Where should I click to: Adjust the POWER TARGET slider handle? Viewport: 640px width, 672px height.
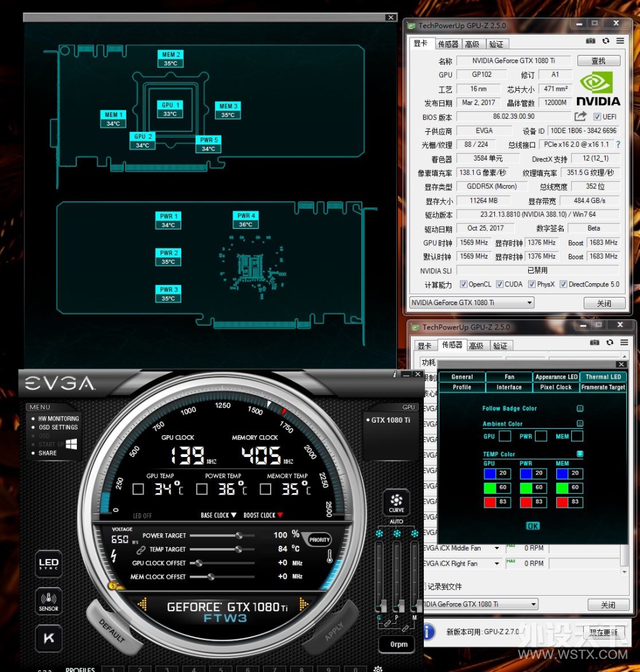(239, 535)
